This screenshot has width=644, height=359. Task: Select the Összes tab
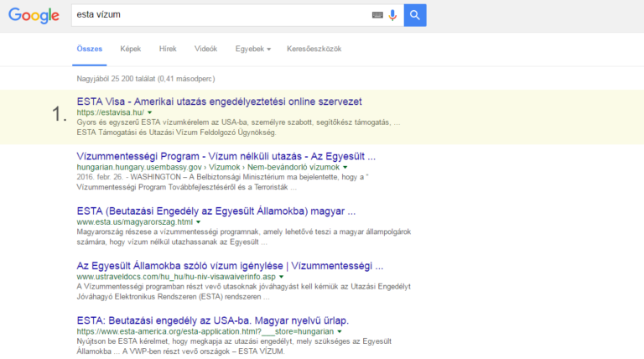click(90, 49)
